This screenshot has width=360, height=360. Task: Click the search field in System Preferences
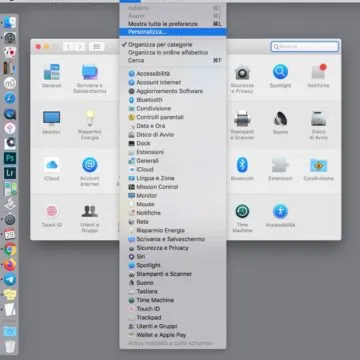point(305,47)
